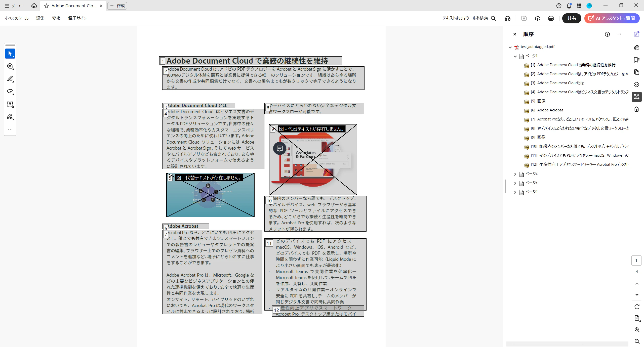The width and height of the screenshot is (644, 347).
Task: Click the save disk icon
Action: point(524,18)
